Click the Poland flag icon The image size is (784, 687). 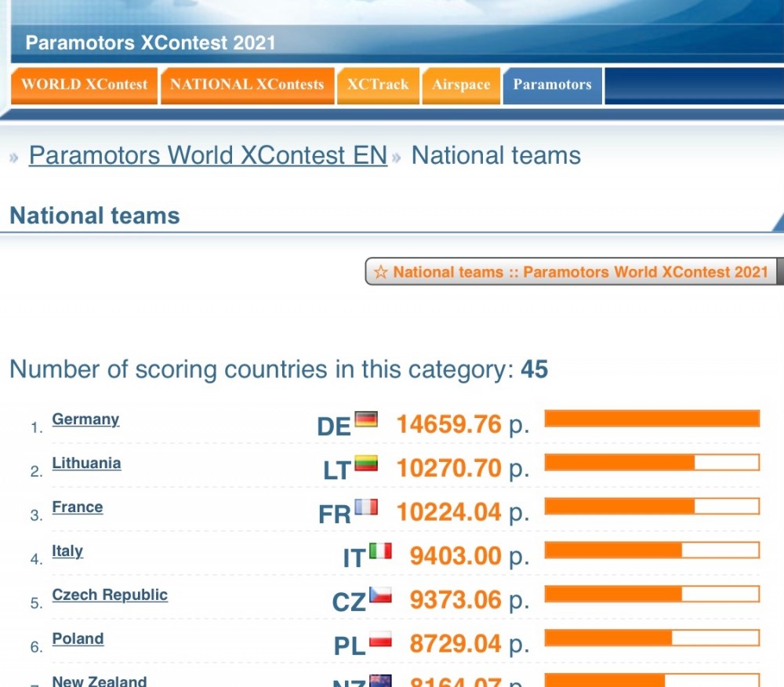(380, 639)
